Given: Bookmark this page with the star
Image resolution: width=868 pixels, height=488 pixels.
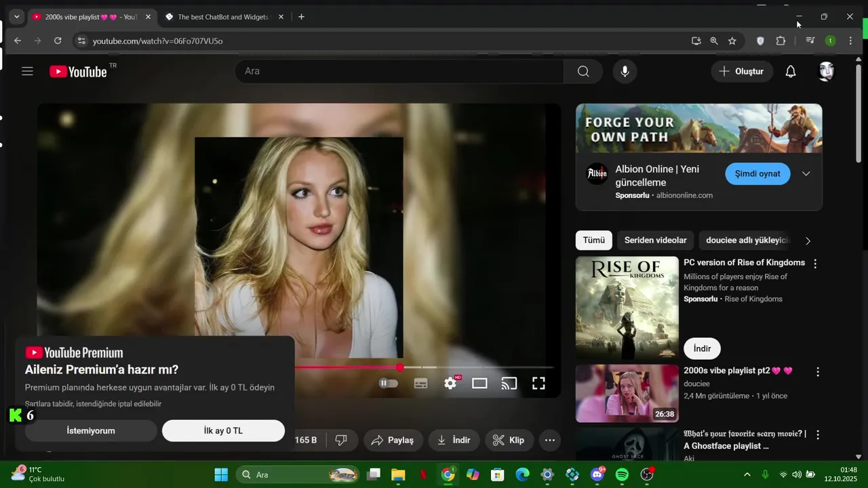Looking at the screenshot, I should [x=732, y=41].
